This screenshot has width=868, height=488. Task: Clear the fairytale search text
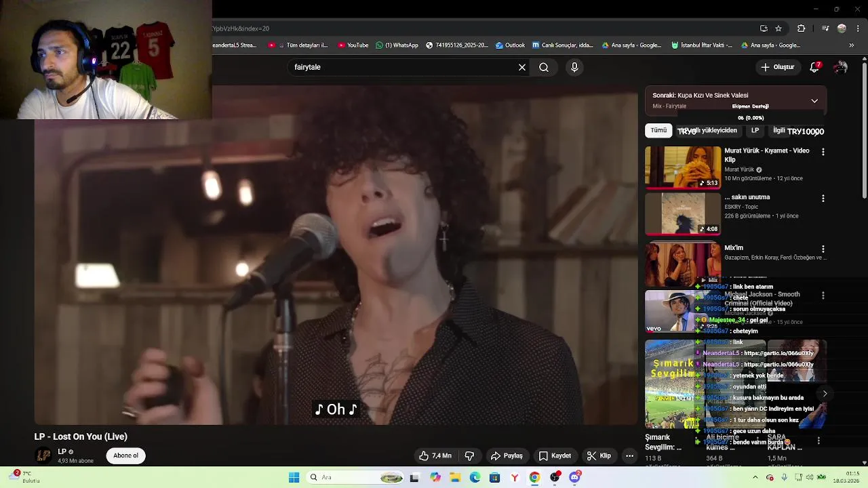[522, 67]
